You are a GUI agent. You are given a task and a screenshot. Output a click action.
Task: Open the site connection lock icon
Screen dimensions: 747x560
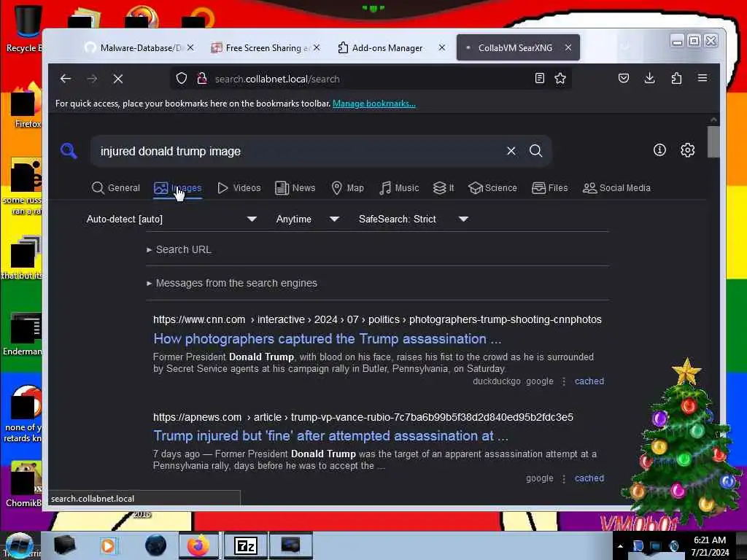(x=202, y=78)
